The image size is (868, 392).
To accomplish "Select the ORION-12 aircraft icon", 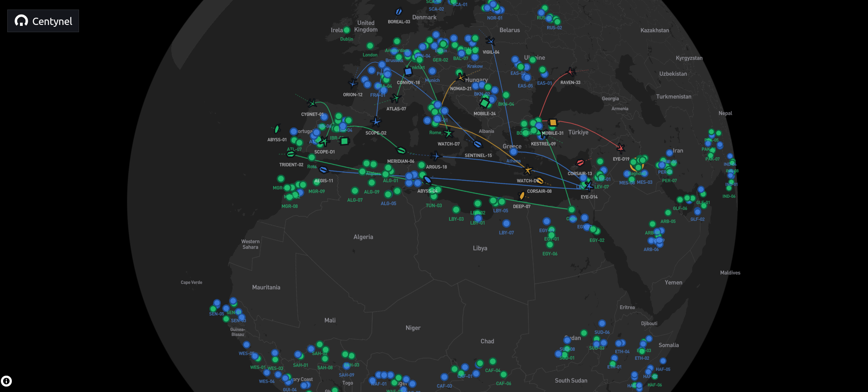I will 353,83.
